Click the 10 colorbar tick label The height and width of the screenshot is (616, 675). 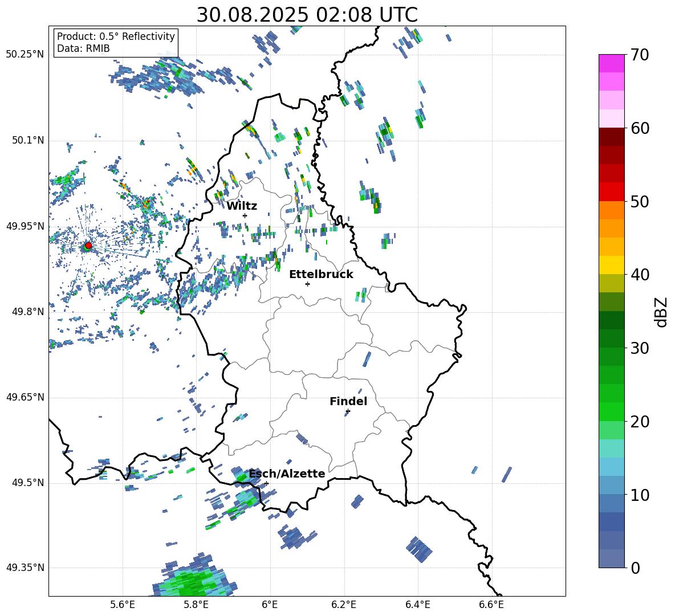pyautogui.click(x=640, y=495)
